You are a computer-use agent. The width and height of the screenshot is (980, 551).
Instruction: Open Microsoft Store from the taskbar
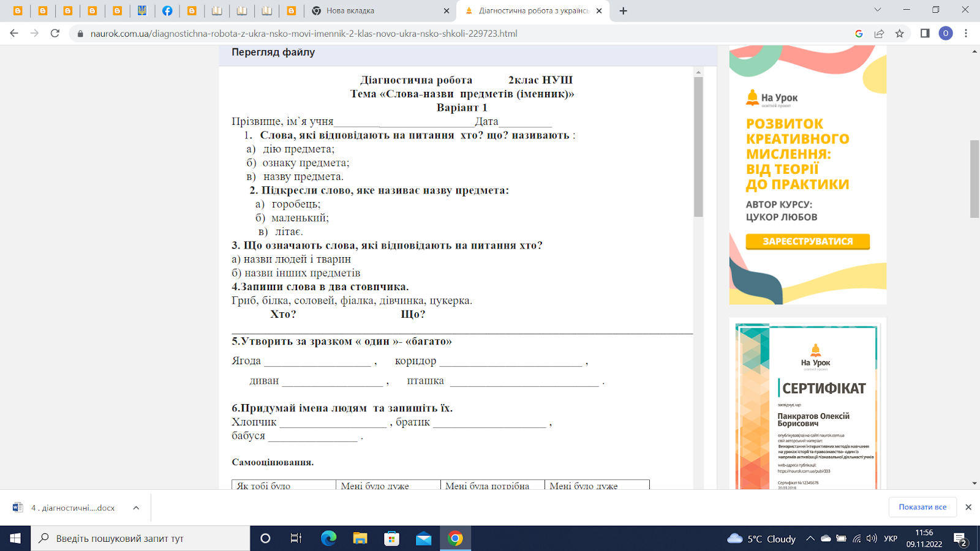point(391,538)
